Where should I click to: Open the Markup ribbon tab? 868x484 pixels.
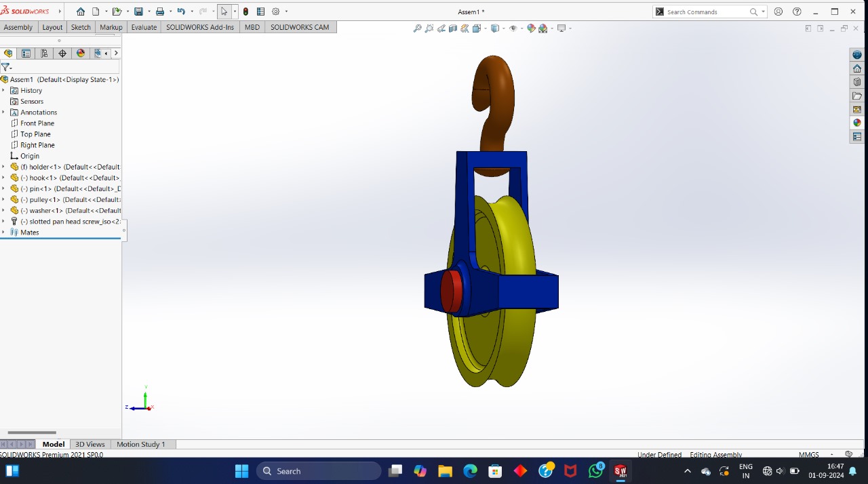[x=111, y=27]
